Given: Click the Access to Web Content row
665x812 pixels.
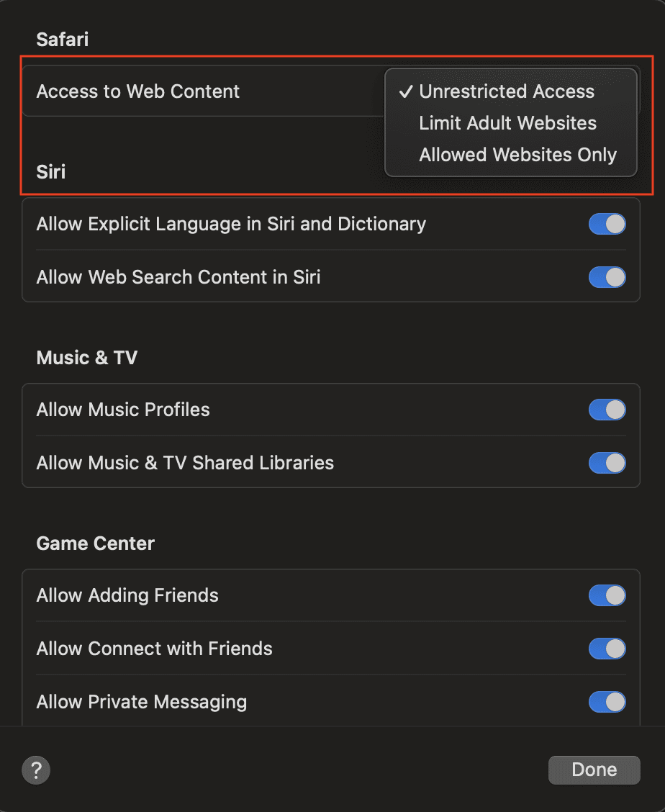Looking at the screenshot, I should [x=137, y=91].
